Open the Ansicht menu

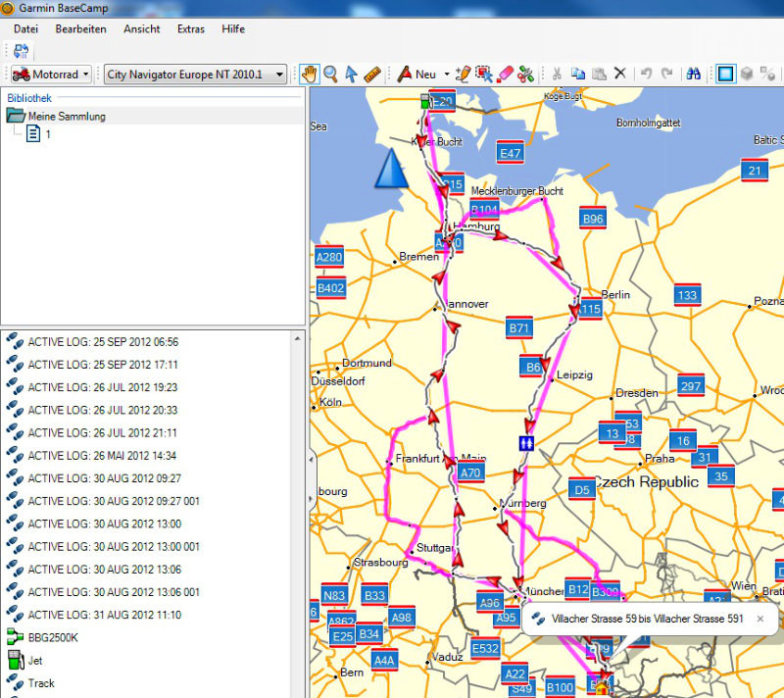coord(142,29)
